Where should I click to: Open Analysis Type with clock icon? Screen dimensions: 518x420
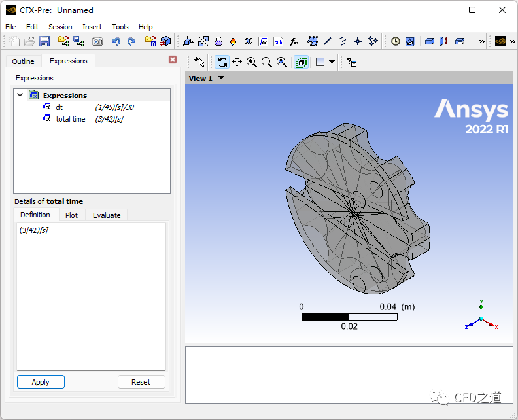tap(396, 42)
